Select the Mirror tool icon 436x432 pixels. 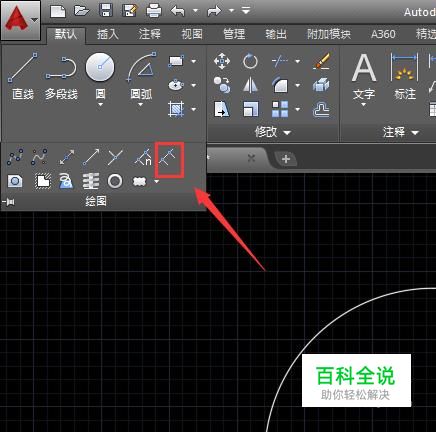coord(250,85)
